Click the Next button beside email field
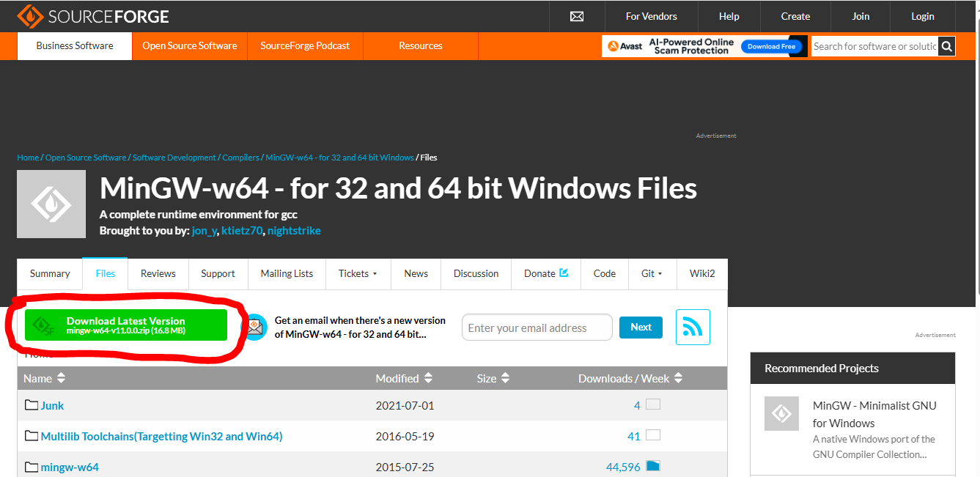The image size is (980, 477). 641,328
